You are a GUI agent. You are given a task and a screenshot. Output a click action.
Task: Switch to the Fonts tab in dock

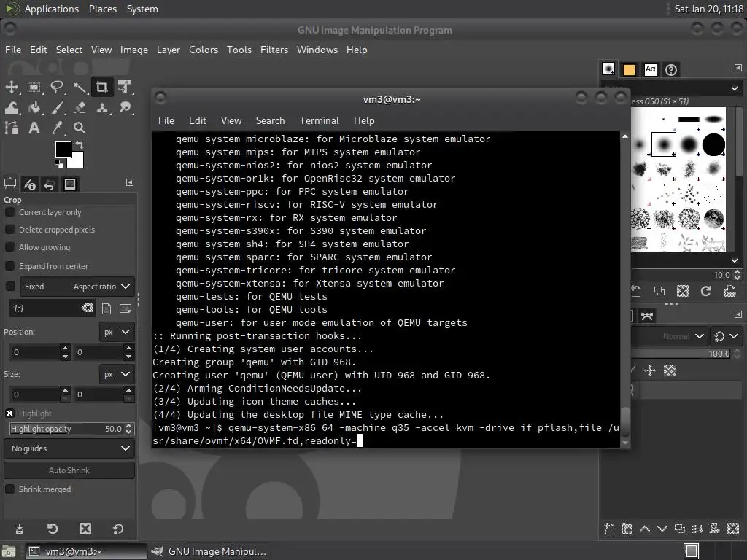pyautogui.click(x=650, y=69)
